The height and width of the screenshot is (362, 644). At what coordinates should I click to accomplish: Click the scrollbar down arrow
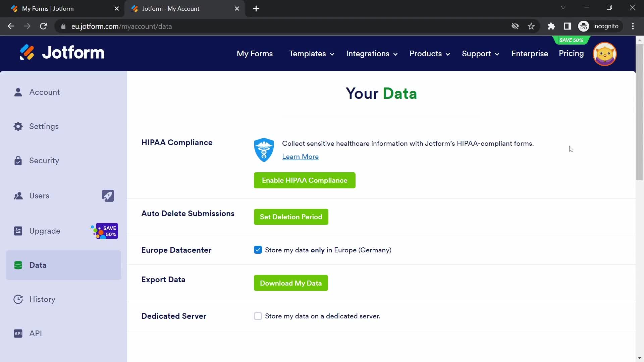pos(640,358)
